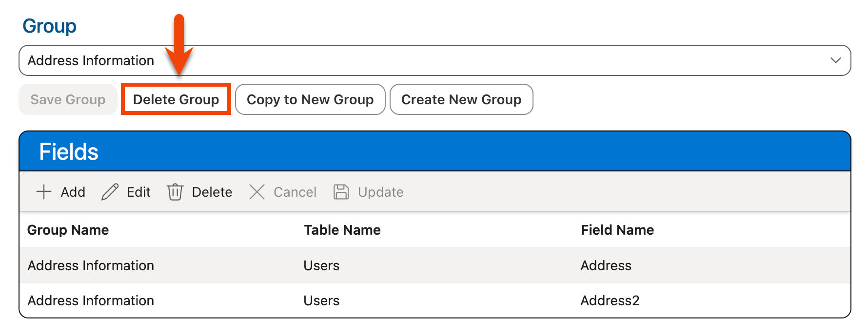Sort by Field Name column header

[x=617, y=230]
